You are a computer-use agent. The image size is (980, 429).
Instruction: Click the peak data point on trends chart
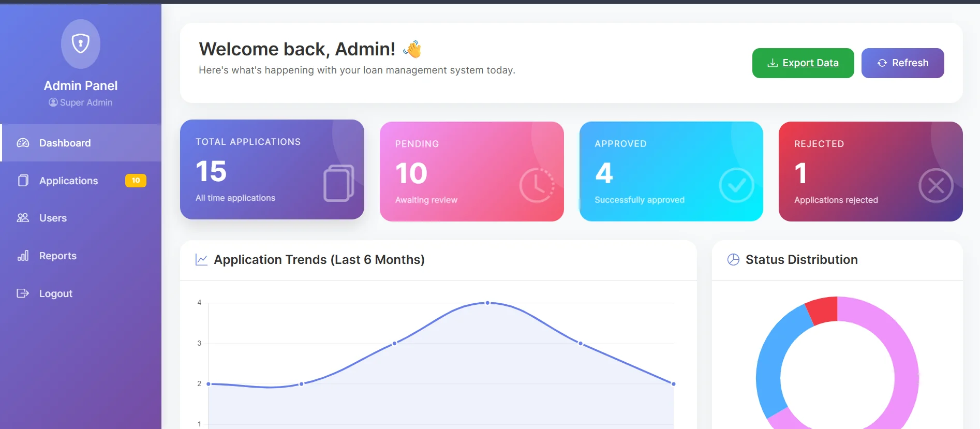487,303
